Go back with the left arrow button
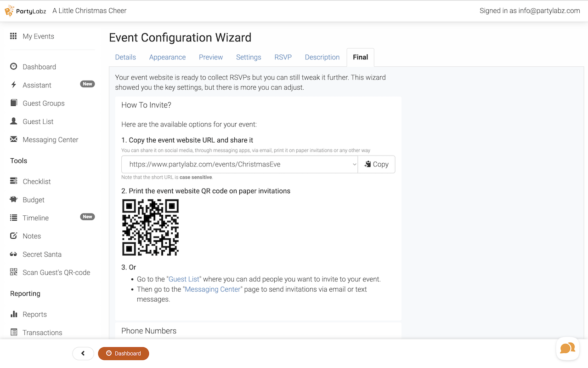 point(83,353)
